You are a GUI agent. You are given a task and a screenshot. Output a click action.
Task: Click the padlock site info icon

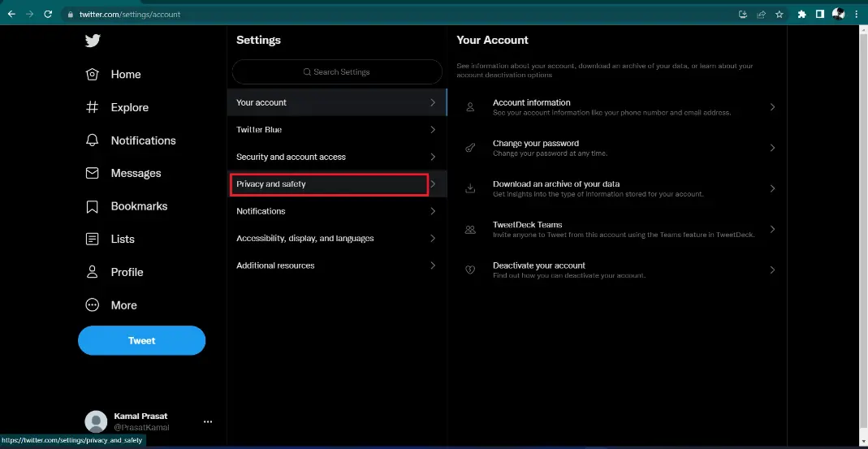[71, 15]
